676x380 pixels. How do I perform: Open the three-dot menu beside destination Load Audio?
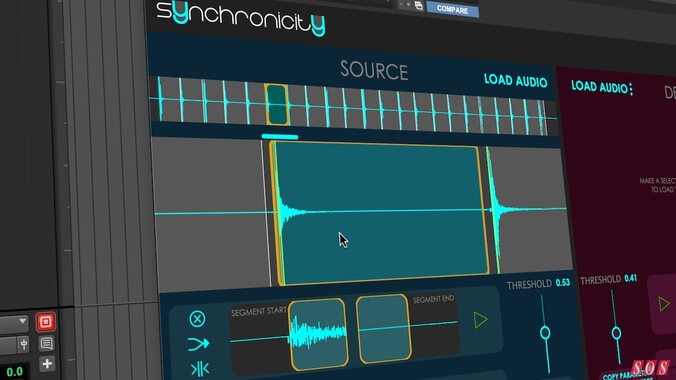coord(631,89)
